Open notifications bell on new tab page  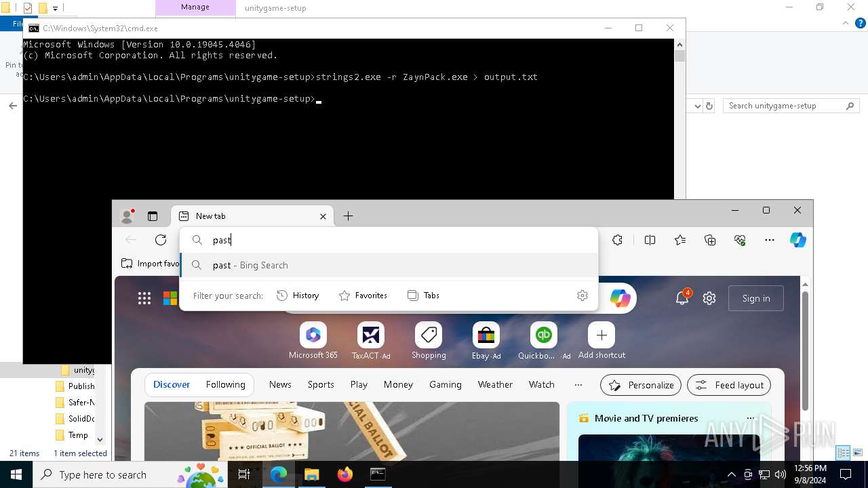point(682,298)
